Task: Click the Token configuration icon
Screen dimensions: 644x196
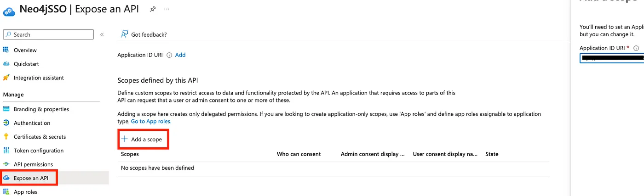Action: coord(6,151)
